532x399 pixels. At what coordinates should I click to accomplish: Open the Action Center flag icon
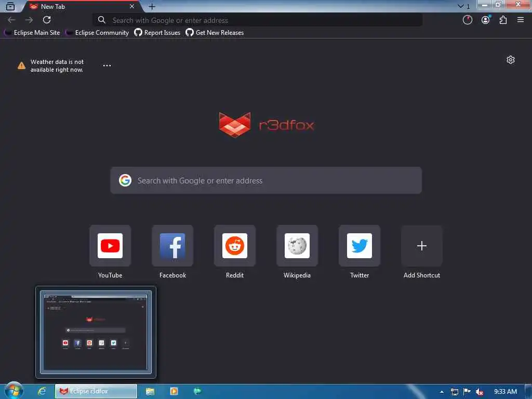467,392
